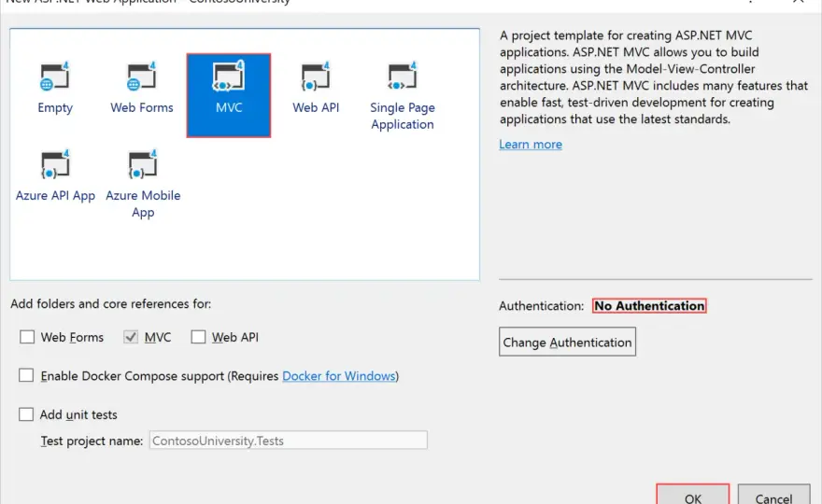Enable Docker Compose support checkbox
The height and width of the screenshot is (504, 822).
(x=26, y=375)
